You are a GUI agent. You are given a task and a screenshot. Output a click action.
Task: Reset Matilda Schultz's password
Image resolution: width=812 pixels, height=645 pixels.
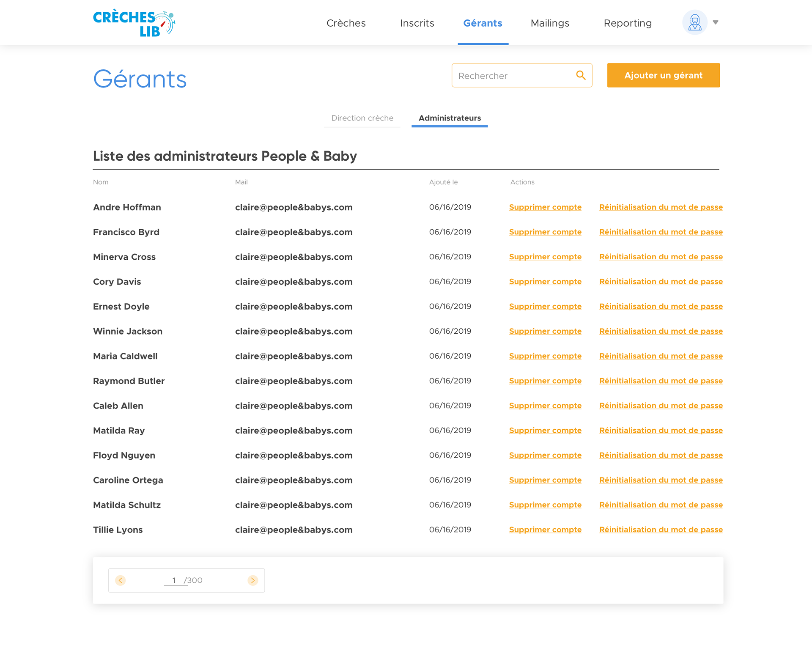coord(661,505)
